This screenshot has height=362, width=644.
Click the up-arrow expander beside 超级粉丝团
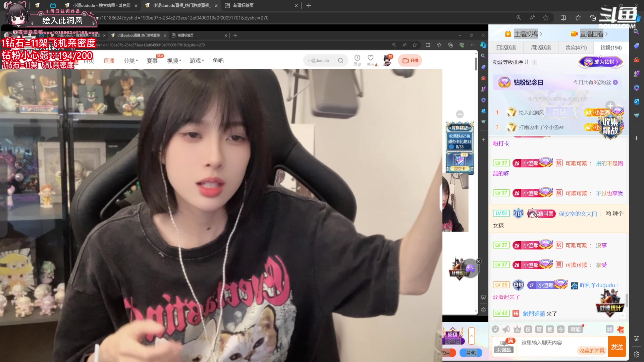[x=472, y=336]
